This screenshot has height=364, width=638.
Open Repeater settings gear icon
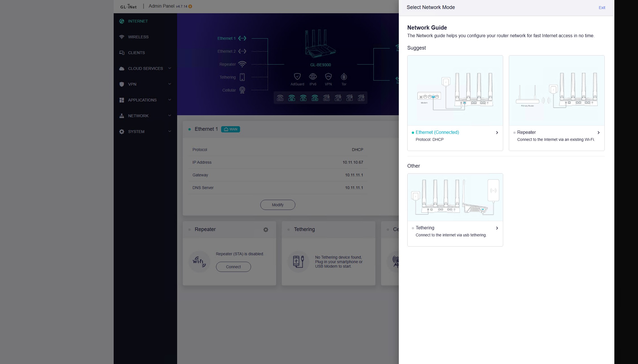coord(266,230)
